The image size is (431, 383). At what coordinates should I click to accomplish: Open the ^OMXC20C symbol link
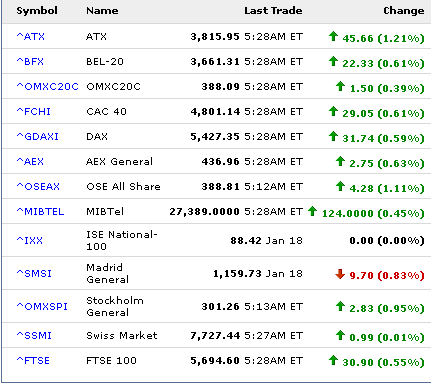[47, 86]
